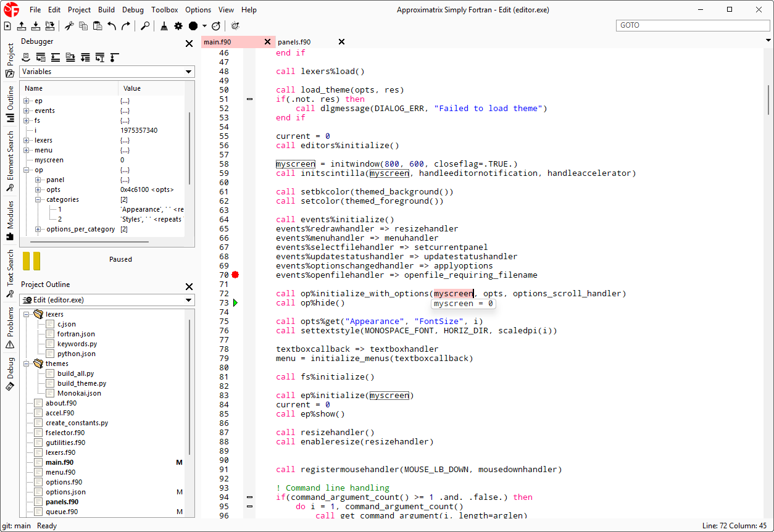The image size is (774, 532).
Task: Start debugging with the bug icon
Action: point(235,26)
